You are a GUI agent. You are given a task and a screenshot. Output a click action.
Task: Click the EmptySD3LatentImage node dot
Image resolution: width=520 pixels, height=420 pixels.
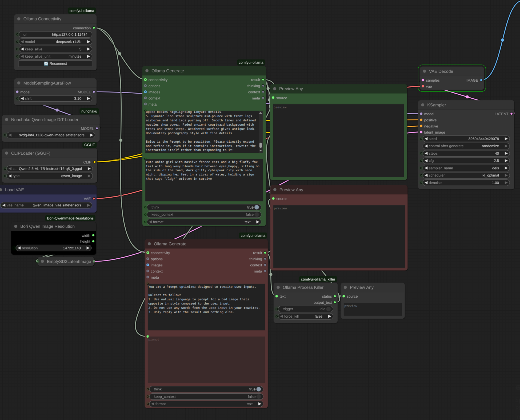[42, 261]
